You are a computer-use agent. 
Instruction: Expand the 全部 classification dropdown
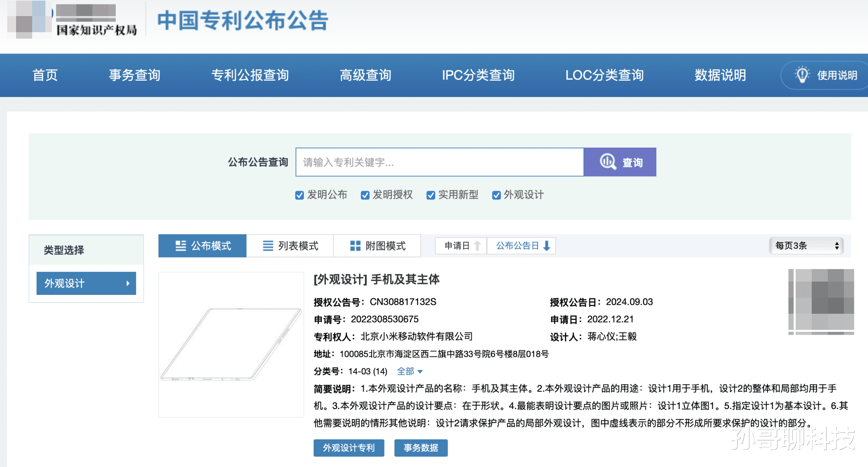coord(409,371)
